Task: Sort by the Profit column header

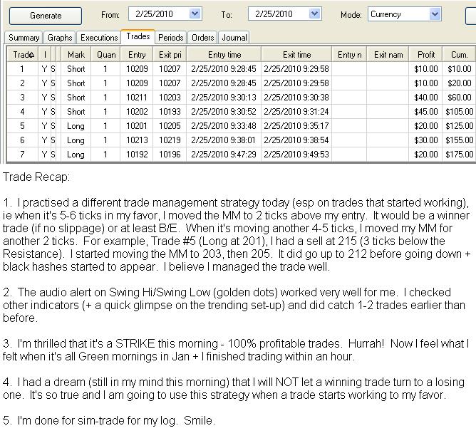Action: click(425, 55)
